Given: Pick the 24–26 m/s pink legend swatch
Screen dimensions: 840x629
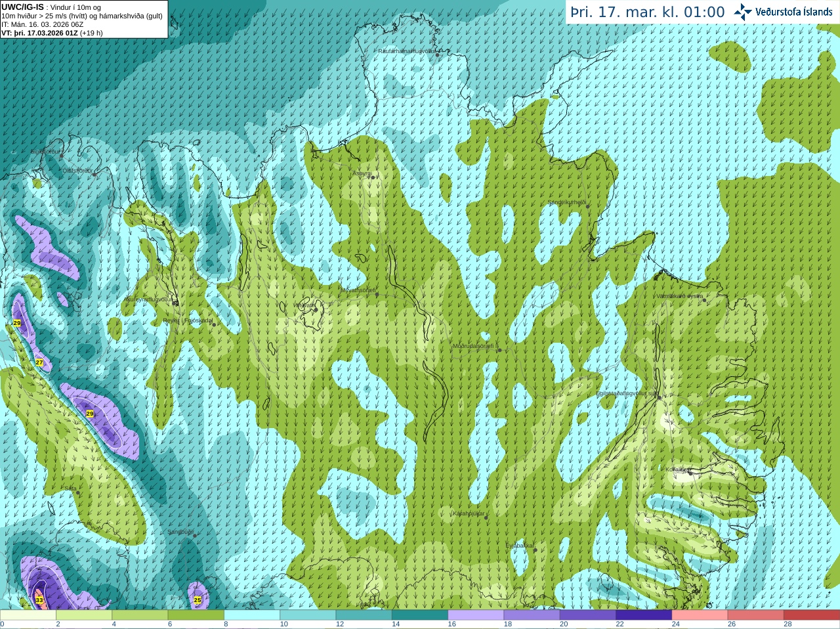Looking at the screenshot, I should pos(700,615).
